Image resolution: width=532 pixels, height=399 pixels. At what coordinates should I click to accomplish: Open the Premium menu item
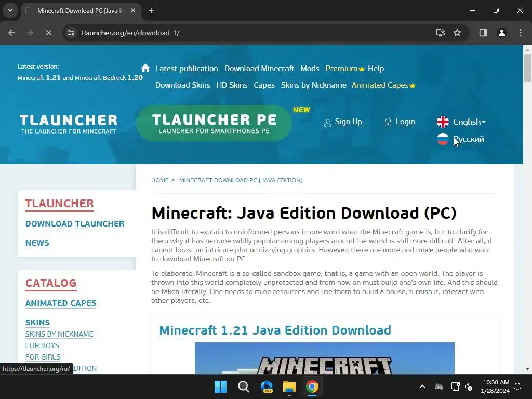point(345,69)
